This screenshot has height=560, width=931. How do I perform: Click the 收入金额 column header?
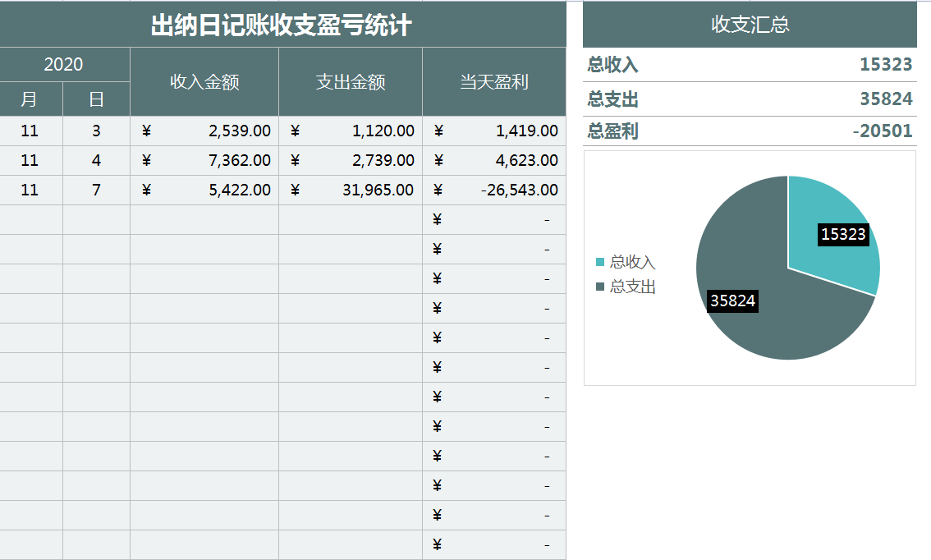pos(204,81)
